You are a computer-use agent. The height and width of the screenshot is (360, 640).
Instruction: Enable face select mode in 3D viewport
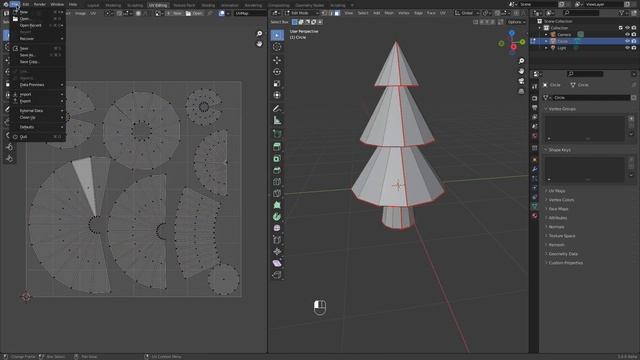pyautogui.click(x=337, y=13)
